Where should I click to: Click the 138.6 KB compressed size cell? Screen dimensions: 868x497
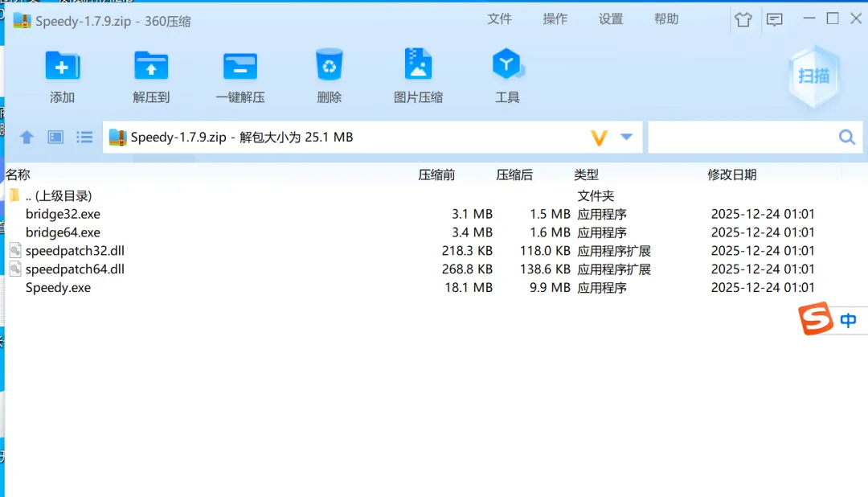click(x=545, y=269)
